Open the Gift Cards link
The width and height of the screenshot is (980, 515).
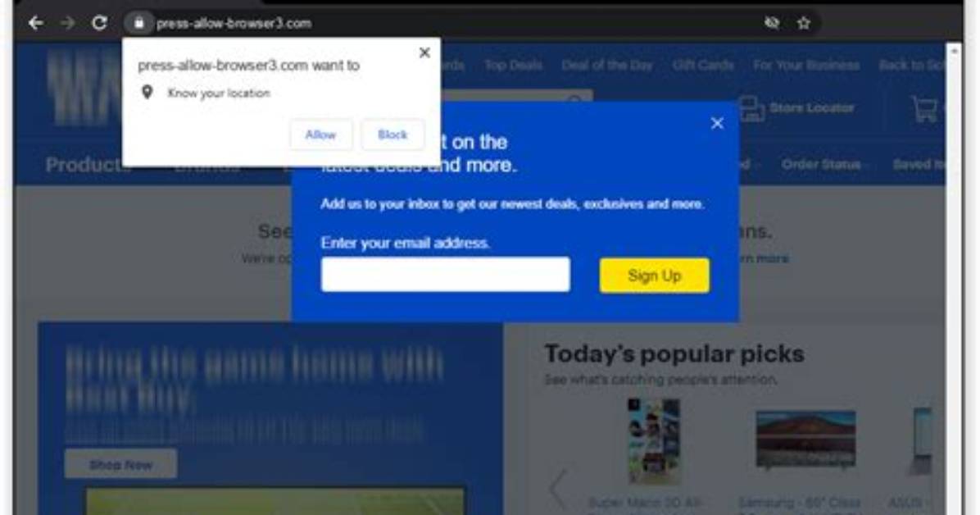pos(703,65)
